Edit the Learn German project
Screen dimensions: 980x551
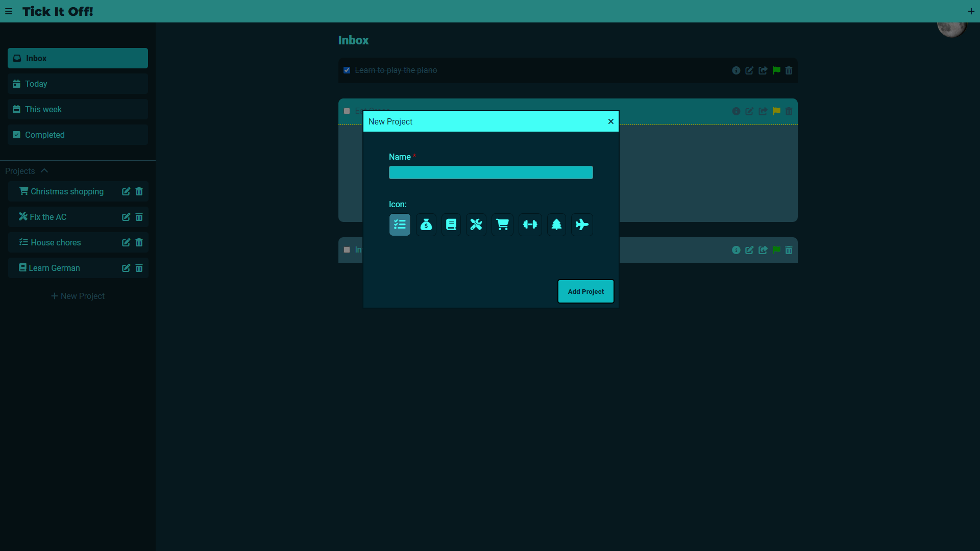126,268
